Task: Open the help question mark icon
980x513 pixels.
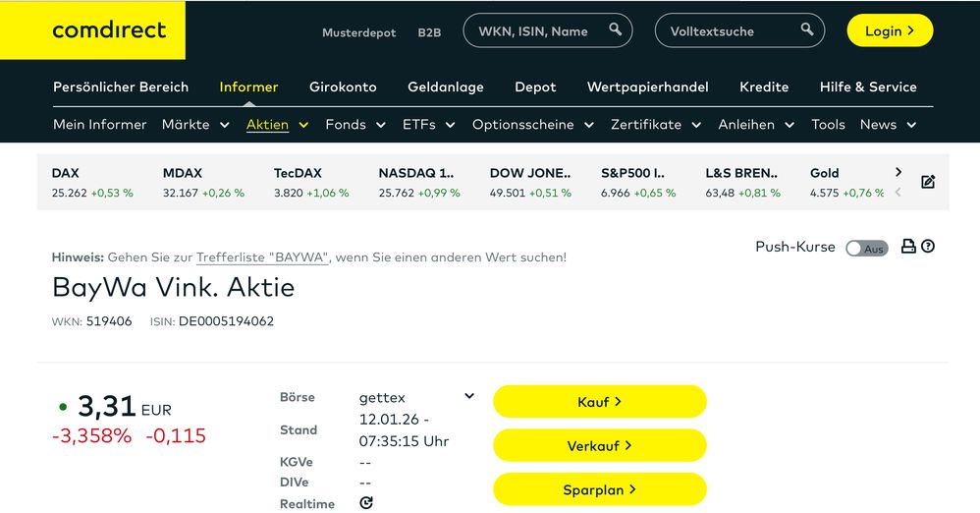Action: (928, 247)
